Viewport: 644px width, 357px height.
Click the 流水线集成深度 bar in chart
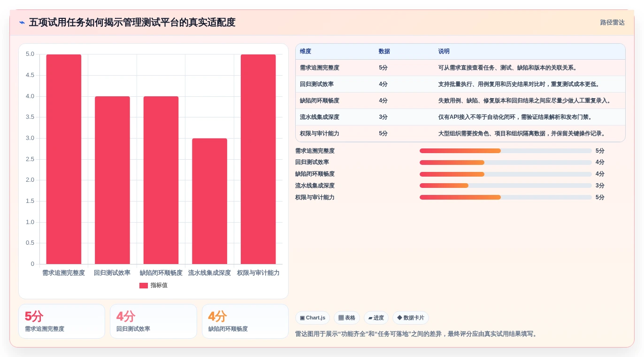209,201
